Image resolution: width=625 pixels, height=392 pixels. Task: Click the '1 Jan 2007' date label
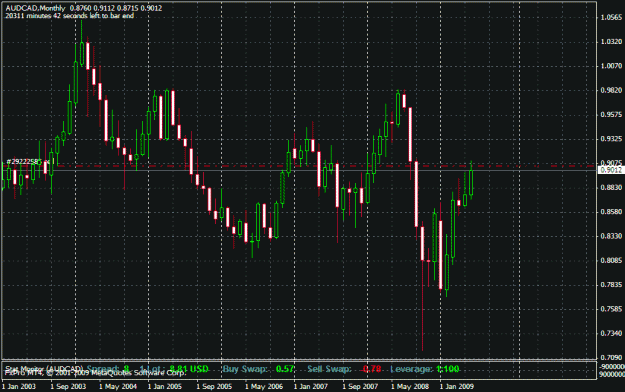coord(311,386)
